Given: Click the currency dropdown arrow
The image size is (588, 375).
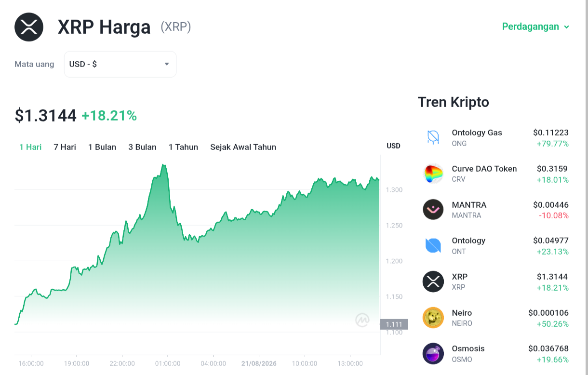Looking at the screenshot, I should point(167,64).
